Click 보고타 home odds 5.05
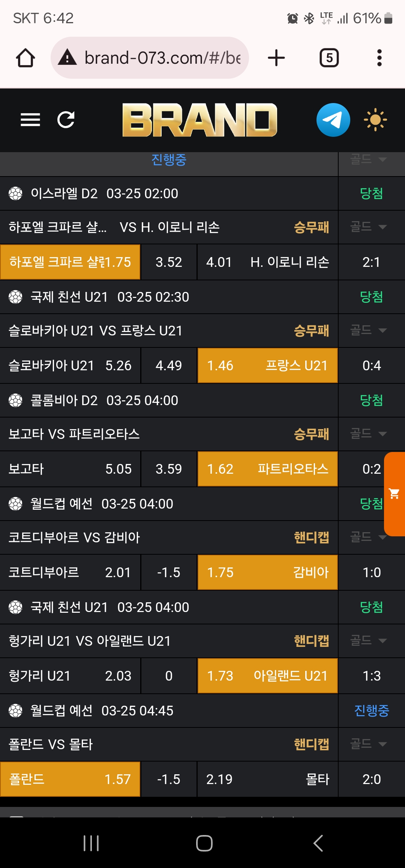Screen dimensions: 405x868 [70, 469]
